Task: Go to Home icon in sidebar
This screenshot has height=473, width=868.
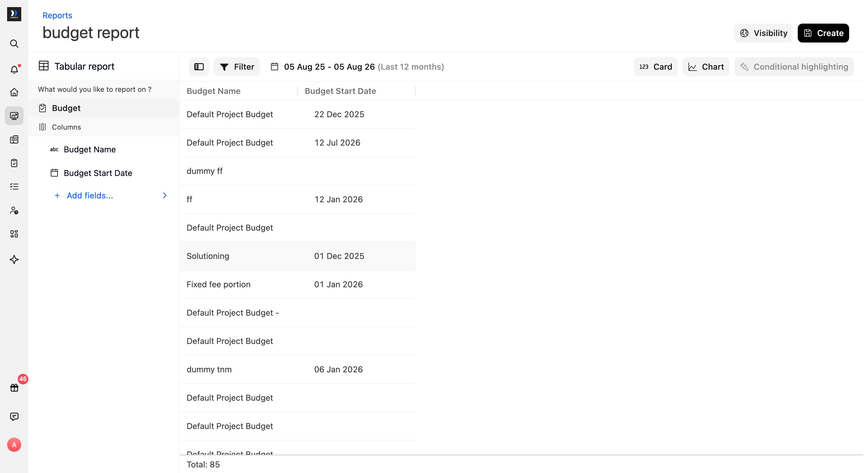Action: click(x=14, y=92)
